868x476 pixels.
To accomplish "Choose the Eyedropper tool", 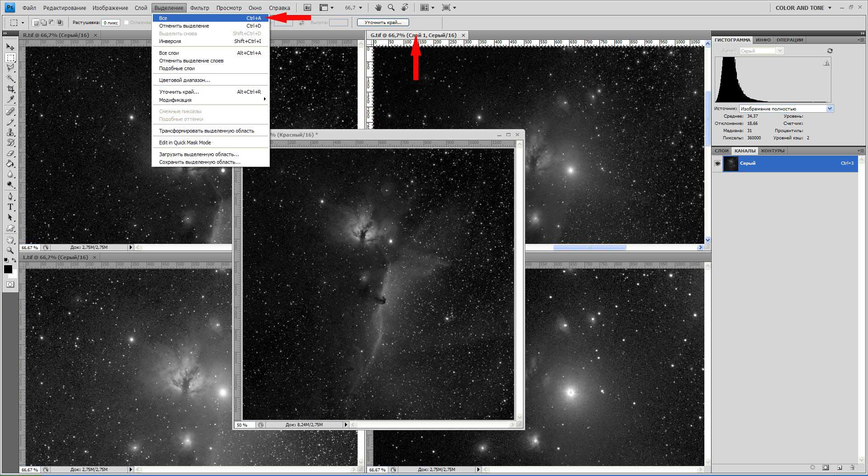I will pos(10,100).
